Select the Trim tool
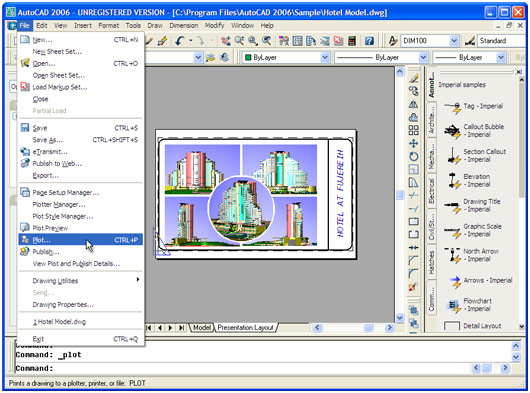This screenshot has width=530, height=393. 414,196
